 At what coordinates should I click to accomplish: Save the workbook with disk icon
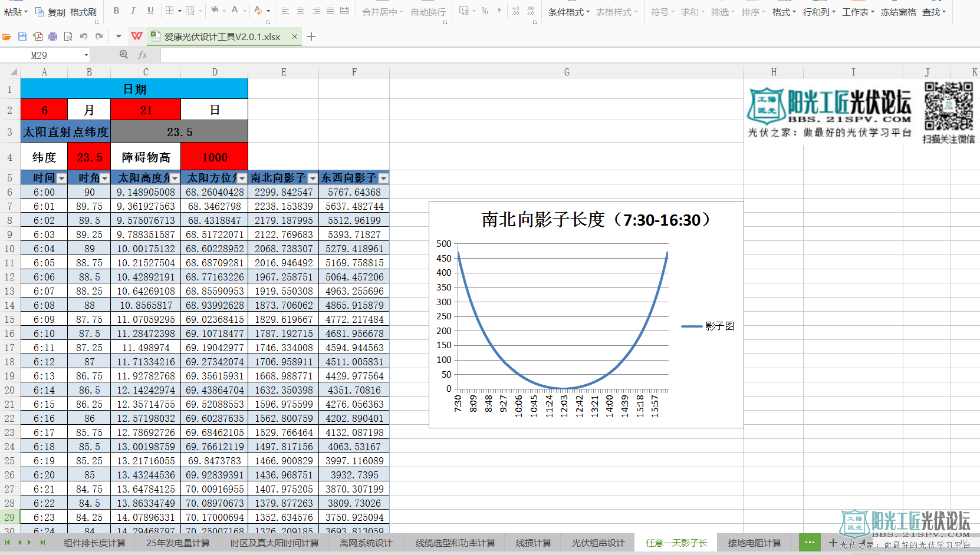click(x=22, y=37)
